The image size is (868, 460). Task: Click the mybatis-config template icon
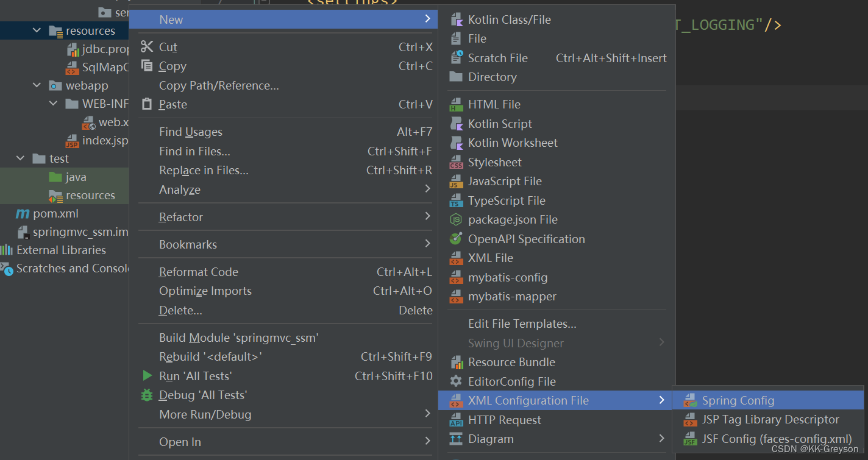tap(457, 277)
